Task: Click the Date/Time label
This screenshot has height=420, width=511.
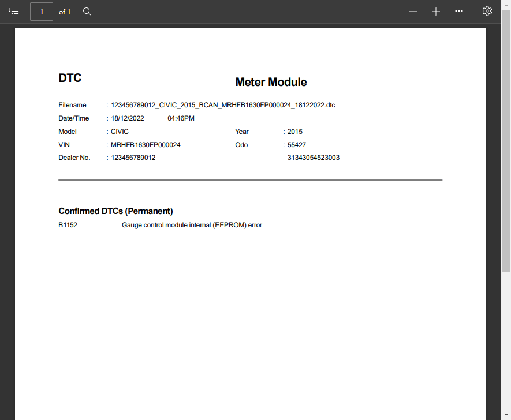Action: [74, 118]
